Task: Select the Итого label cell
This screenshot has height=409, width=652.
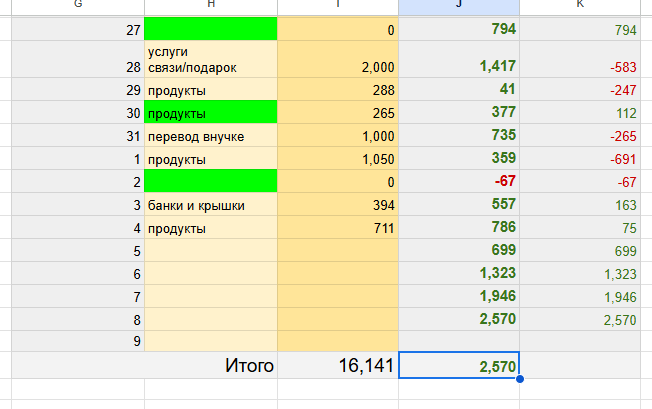Action: click(144, 365)
